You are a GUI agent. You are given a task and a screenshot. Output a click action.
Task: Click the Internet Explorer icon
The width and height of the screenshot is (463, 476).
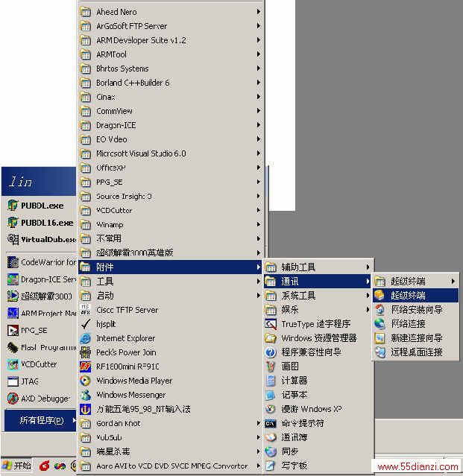[86, 338]
